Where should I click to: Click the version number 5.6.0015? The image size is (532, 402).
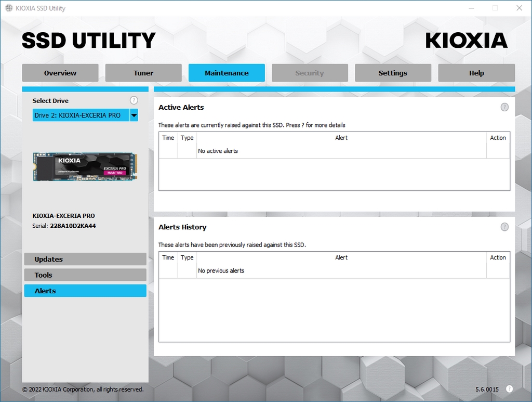(x=487, y=390)
